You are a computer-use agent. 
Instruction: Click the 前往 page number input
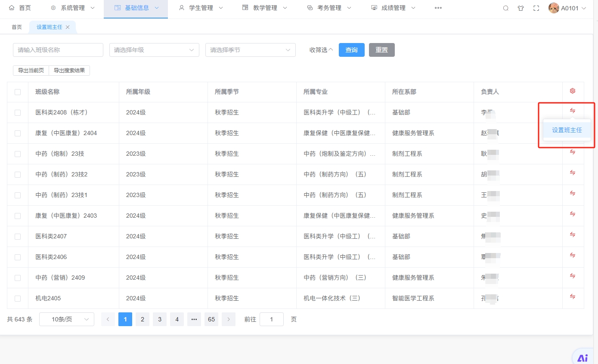pos(272,319)
